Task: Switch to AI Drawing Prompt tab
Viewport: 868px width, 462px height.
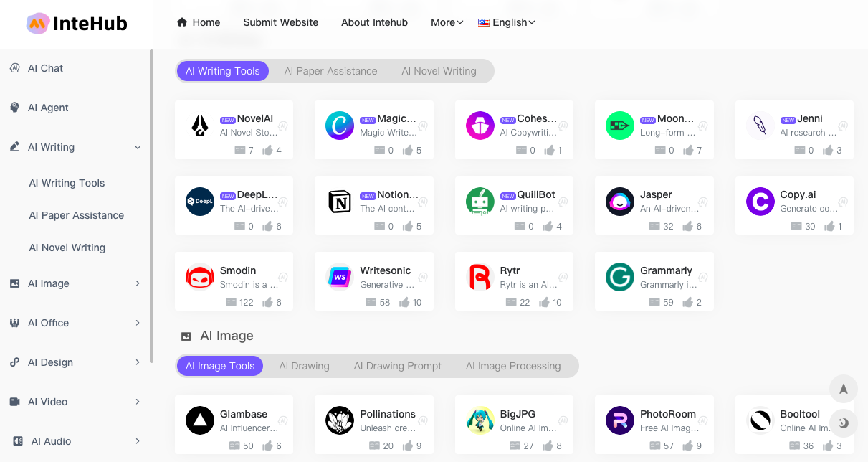Action: click(398, 366)
